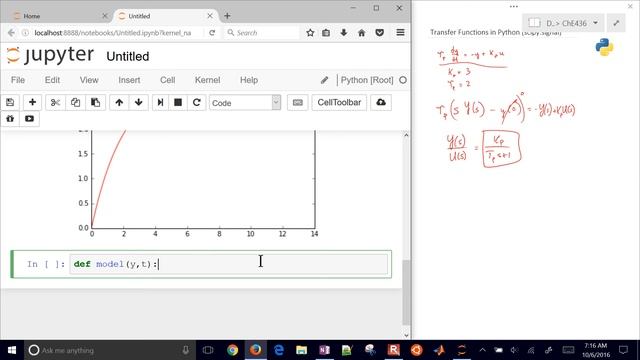Image resolution: width=640 pixels, height=360 pixels.
Task: Open the Help menu
Action: (249, 80)
